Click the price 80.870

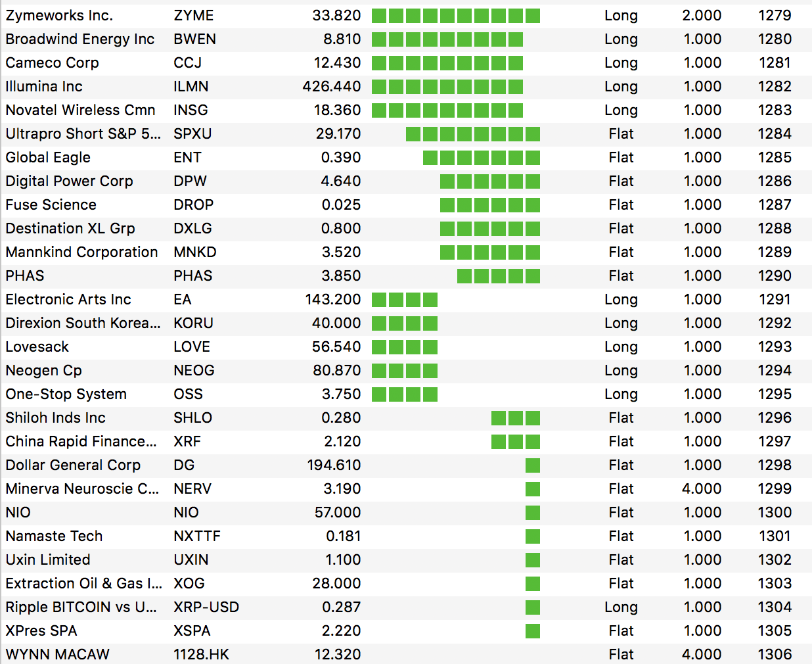(x=337, y=370)
